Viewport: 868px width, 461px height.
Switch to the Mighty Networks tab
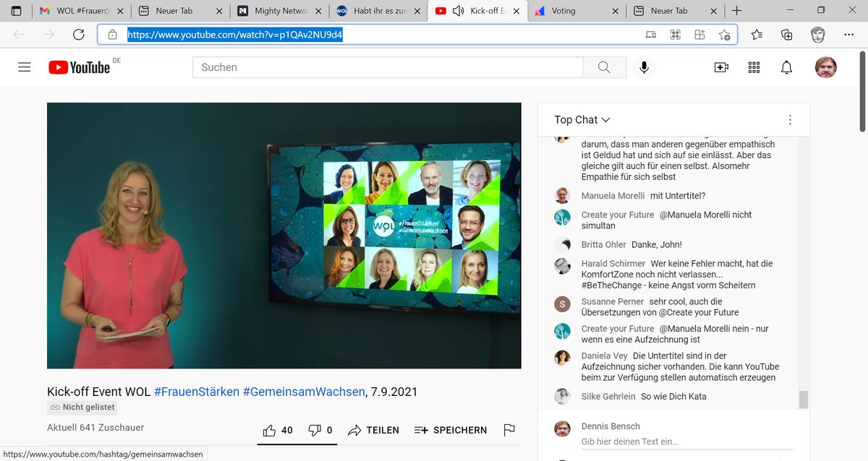[x=280, y=11]
